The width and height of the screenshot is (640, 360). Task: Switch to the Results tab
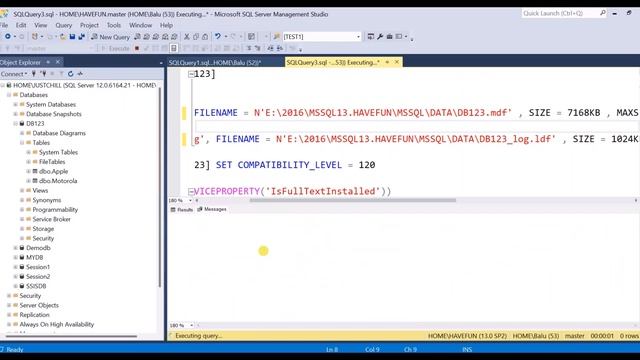click(182, 209)
